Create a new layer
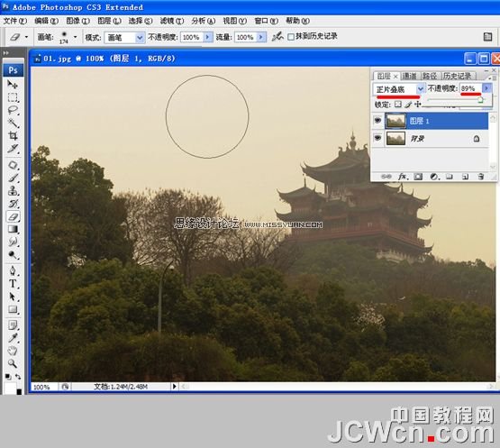Image resolution: width=500 pixels, height=448 pixels. [465, 177]
